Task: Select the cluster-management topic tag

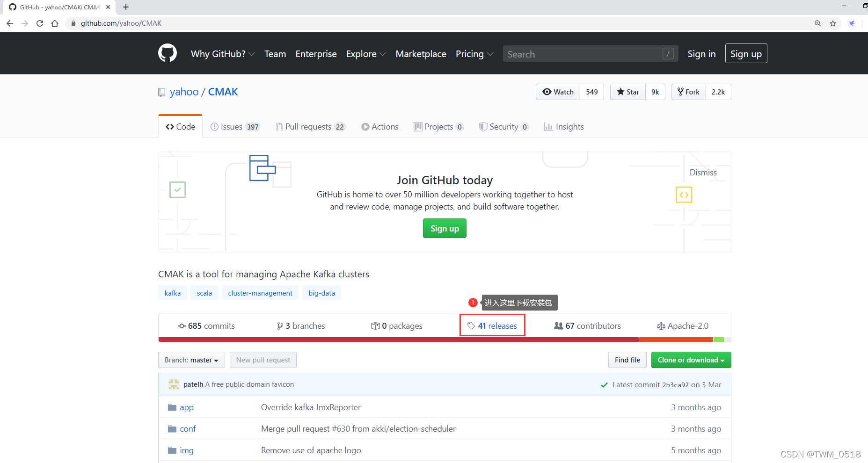Action: coord(260,293)
